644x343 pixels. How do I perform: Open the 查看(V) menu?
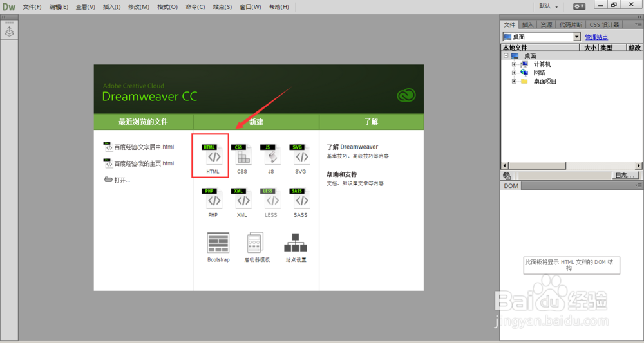point(85,7)
